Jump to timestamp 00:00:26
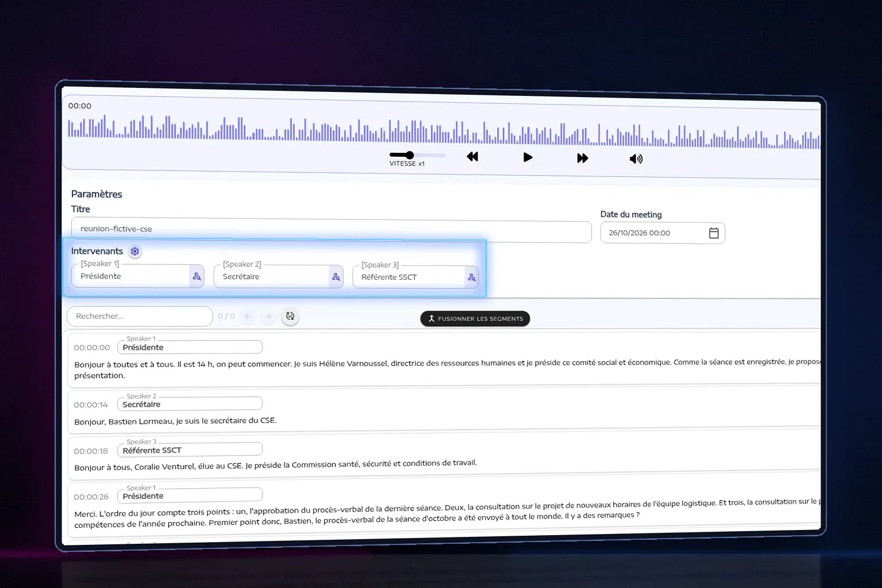This screenshot has width=882, height=588. (x=91, y=497)
